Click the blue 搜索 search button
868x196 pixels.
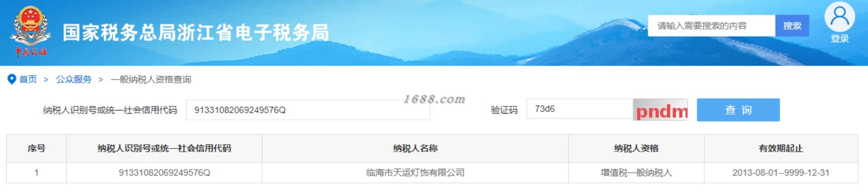pyautogui.click(x=792, y=26)
